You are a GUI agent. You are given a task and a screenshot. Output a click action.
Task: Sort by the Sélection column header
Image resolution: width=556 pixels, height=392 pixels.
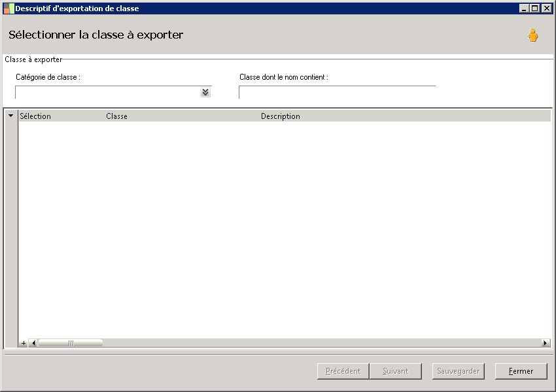(x=35, y=116)
